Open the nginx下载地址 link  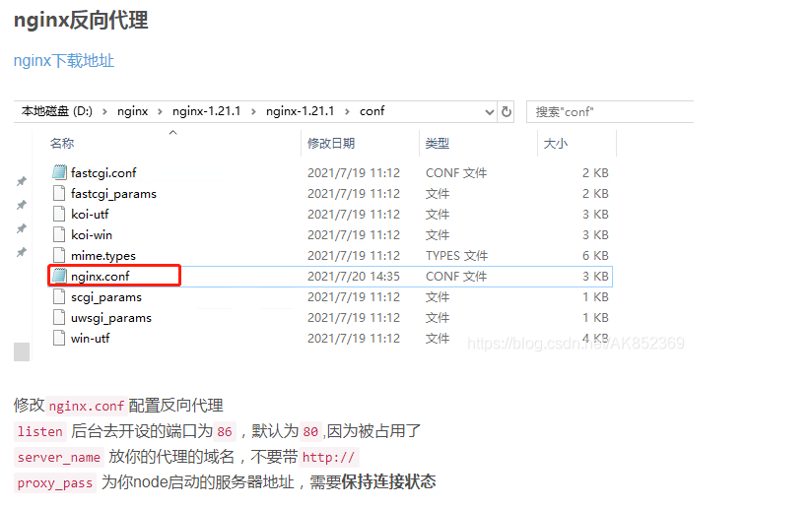pyautogui.click(x=64, y=61)
